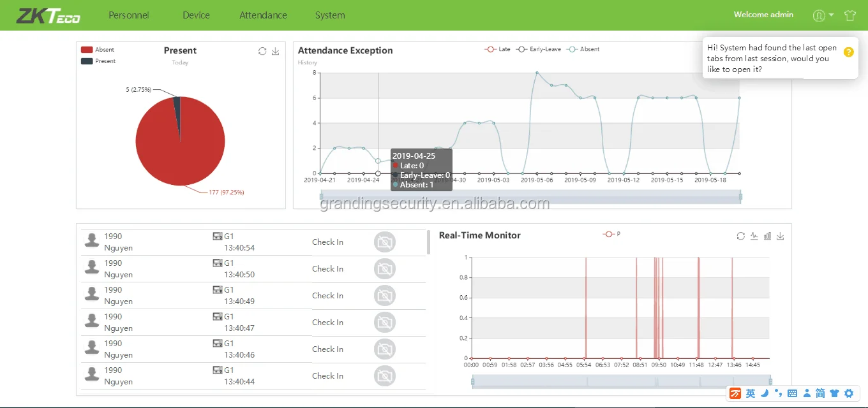Open the Attendance menu
The height and width of the screenshot is (408, 868).
pyautogui.click(x=263, y=15)
